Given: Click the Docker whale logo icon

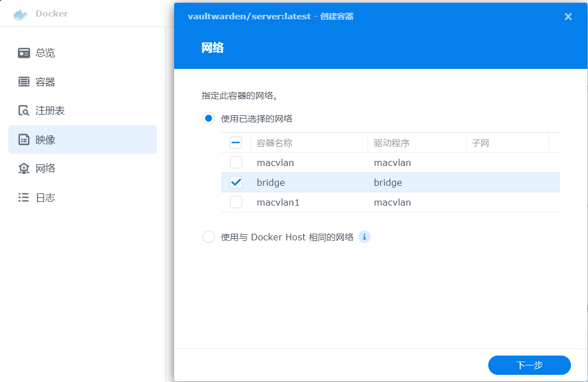Looking at the screenshot, I should 20,14.
